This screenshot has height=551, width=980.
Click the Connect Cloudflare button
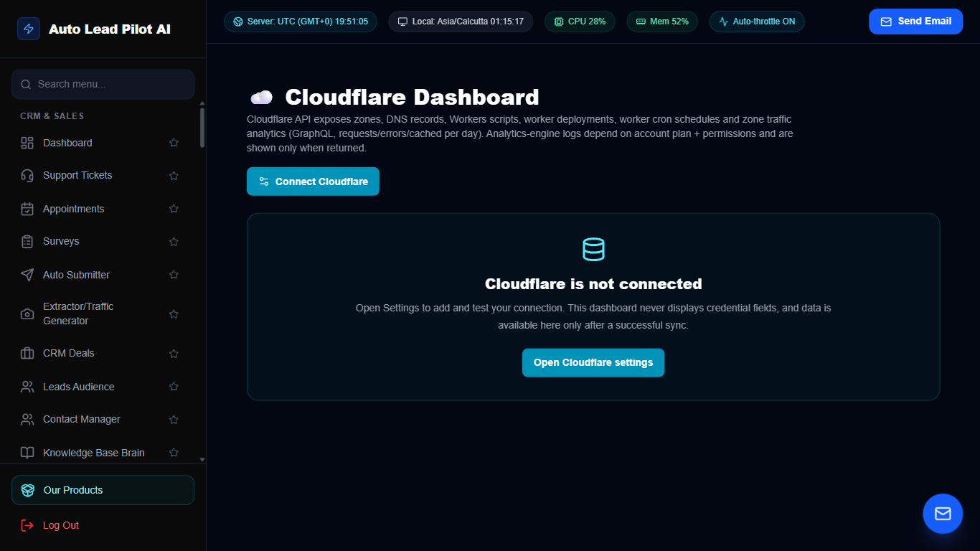313,182
